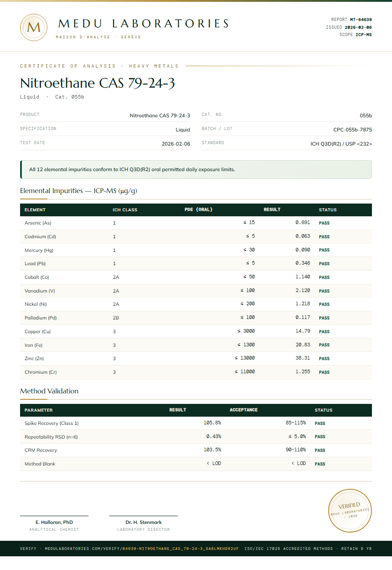Click the Chromium result 1.255
392x570 pixels.
point(303,372)
